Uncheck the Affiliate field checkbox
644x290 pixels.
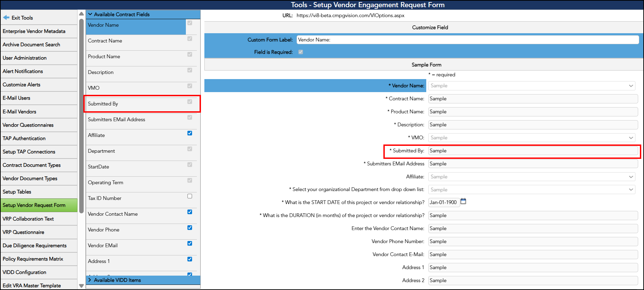click(x=190, y=133)
